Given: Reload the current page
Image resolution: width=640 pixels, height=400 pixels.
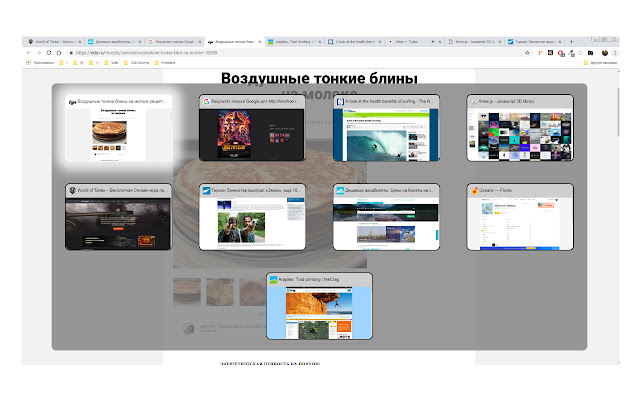Looking at the screenshot, I should click(49, 53).
